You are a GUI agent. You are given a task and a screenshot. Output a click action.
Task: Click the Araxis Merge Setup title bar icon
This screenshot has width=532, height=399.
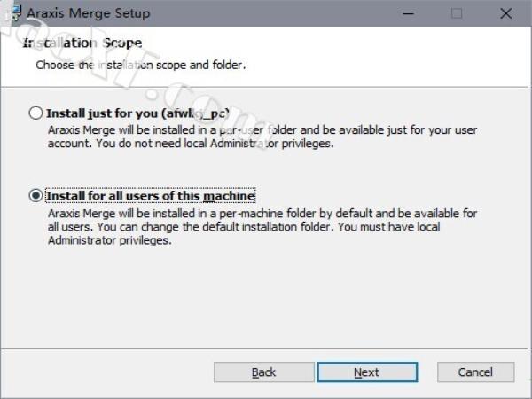pos(12,12)
